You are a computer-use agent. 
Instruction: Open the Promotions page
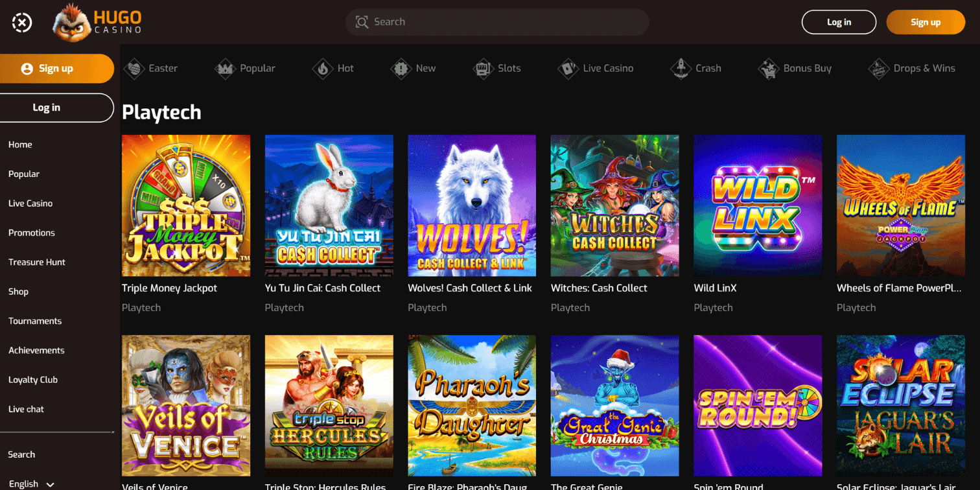32,233
